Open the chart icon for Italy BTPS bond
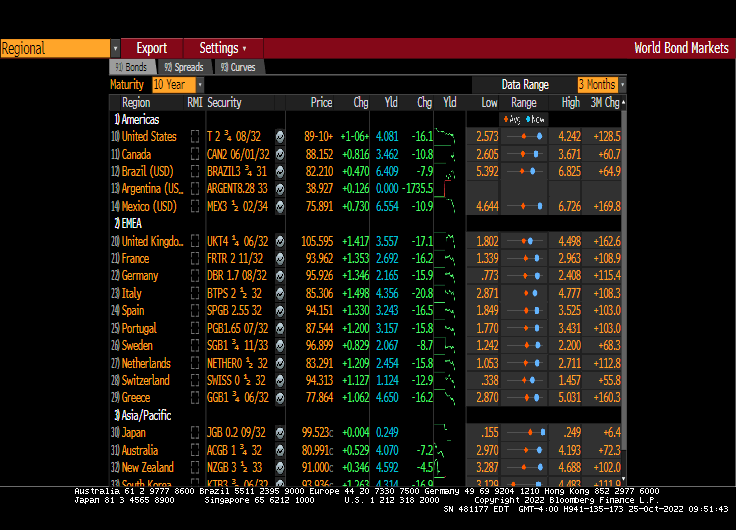736x530 pixels. point(280,294)
